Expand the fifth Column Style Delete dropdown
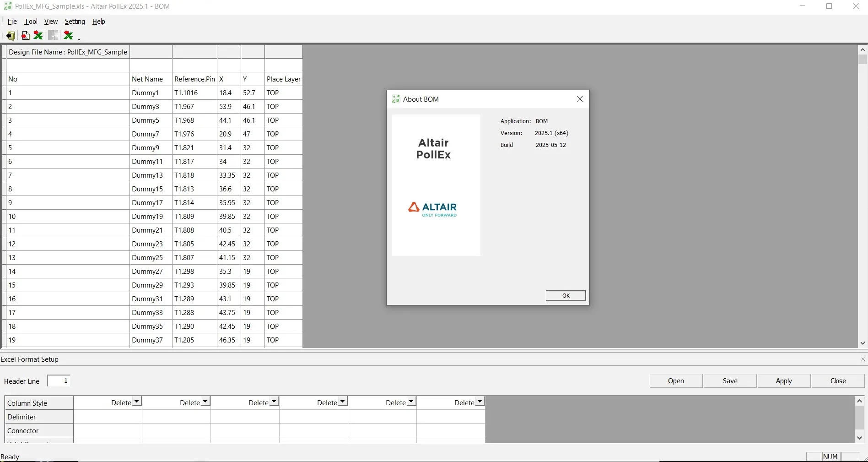This screenshot has width=868, height=462. (411, 402)
